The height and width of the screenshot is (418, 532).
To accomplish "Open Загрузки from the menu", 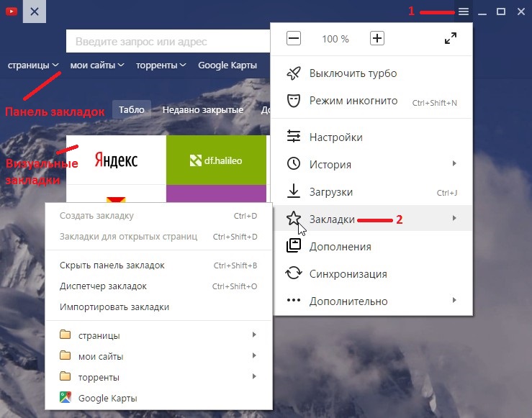I will tap(373, 192).
